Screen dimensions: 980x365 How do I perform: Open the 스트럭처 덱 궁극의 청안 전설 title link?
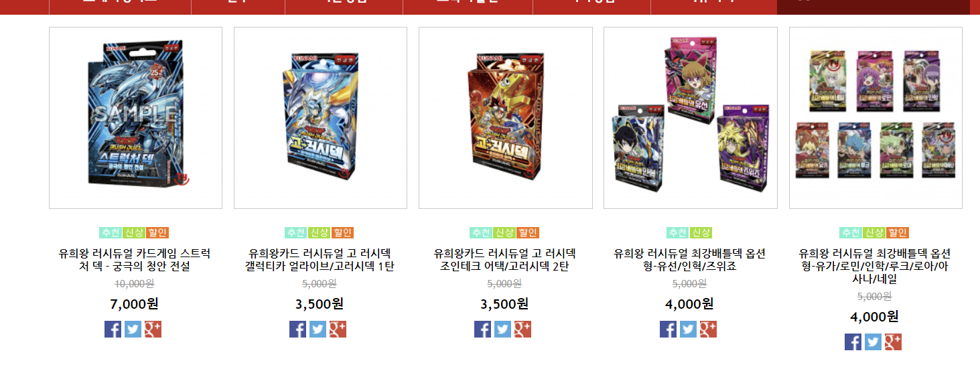pos(135,260)
